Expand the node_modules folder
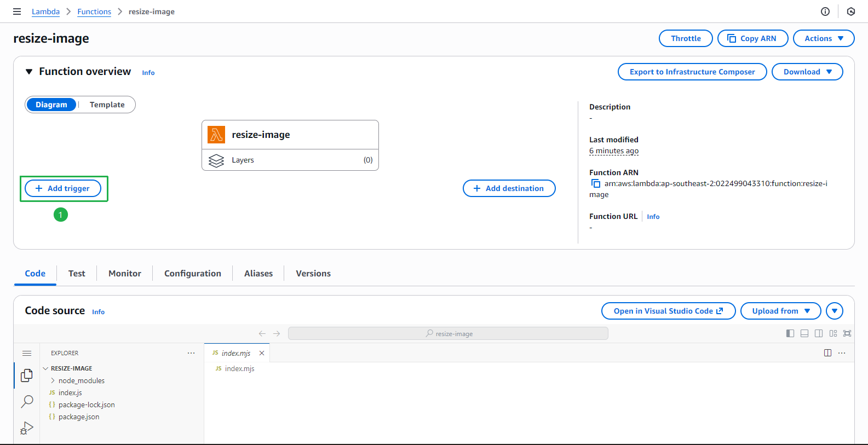Screen dimensions: 868x445 click(122, 380)
